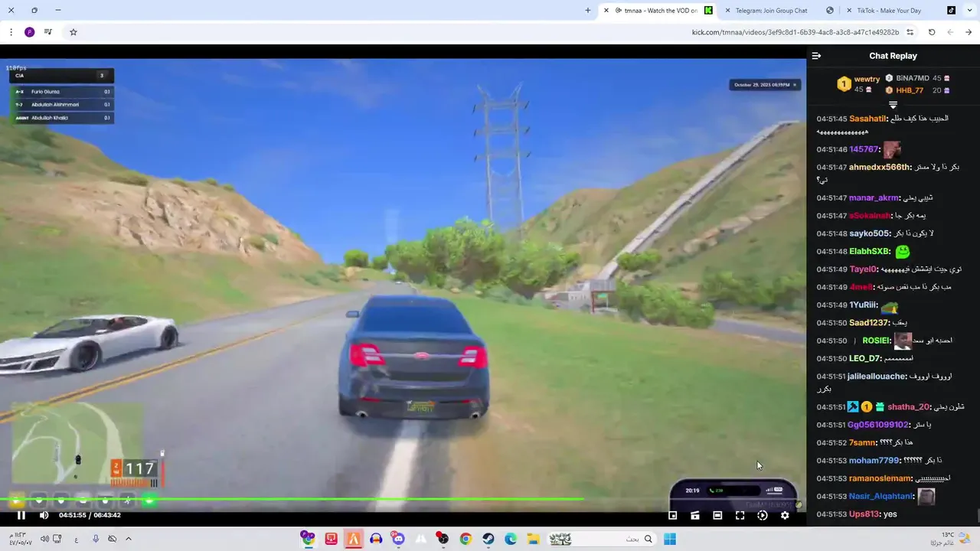Click username LEO_D7 in chat
This screenshot has height=551, width=980.
865,358
